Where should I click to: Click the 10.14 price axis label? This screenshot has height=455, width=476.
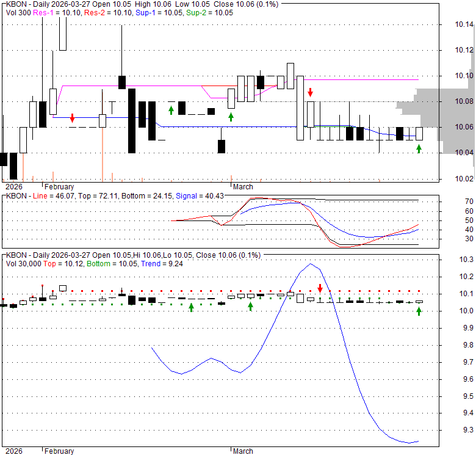point(464,24)
